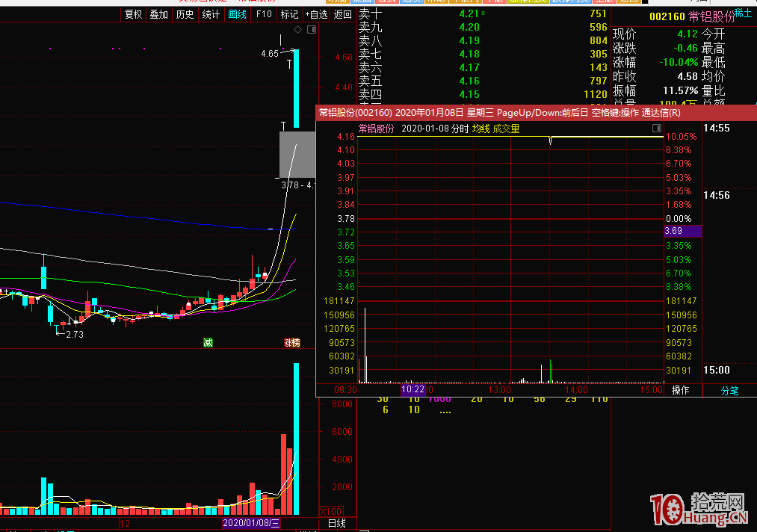
Task: Open the 日线 period selector
Action: coord(337,524)
